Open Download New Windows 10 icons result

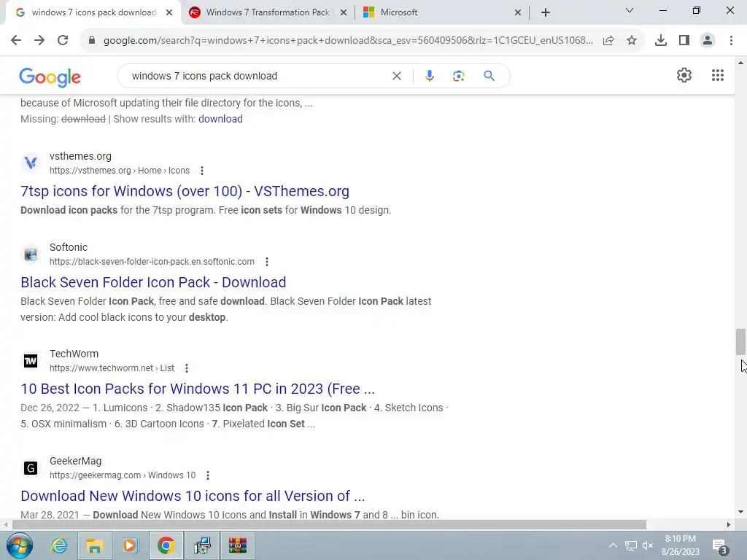(x=193, y=496)
